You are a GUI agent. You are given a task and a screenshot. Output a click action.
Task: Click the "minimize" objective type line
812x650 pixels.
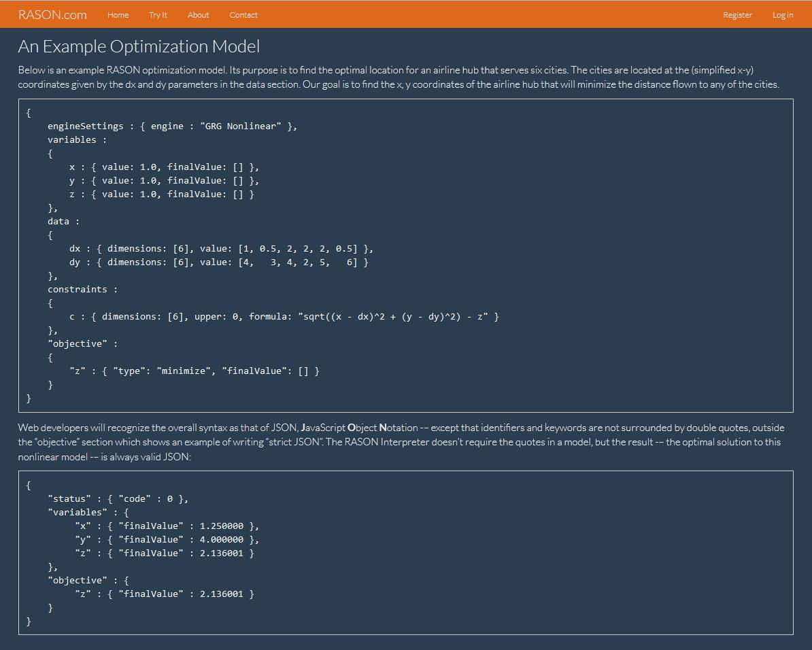(194, 371)
